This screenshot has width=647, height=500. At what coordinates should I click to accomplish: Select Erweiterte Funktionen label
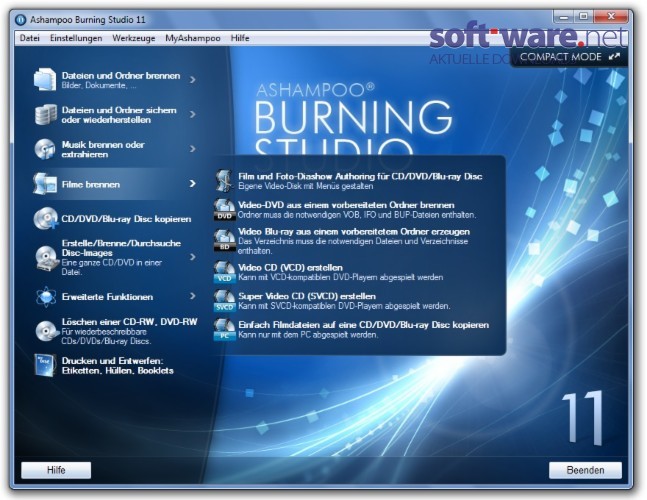click(107, 297)
